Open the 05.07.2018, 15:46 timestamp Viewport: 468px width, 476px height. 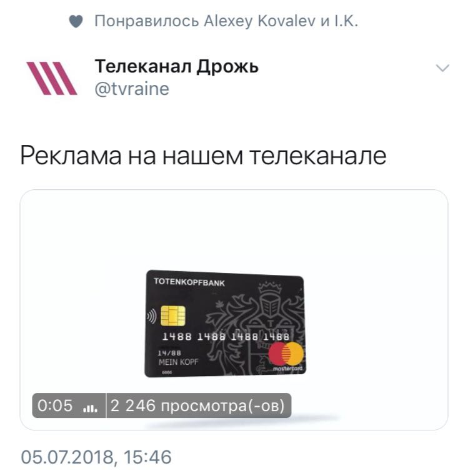coord(96,457)
